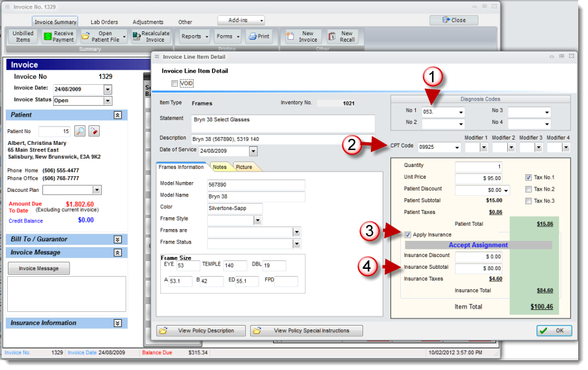This screenshot has width=588, height=370.
Task: Open the Diagnosis Code No 3 dropdown
Action: [x=547, y=112]
